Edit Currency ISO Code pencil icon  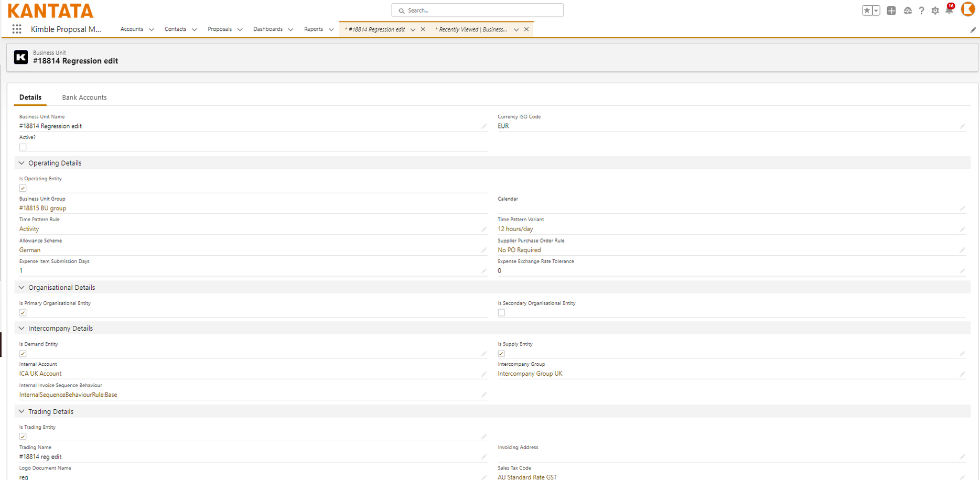click(x=962, y=126)
